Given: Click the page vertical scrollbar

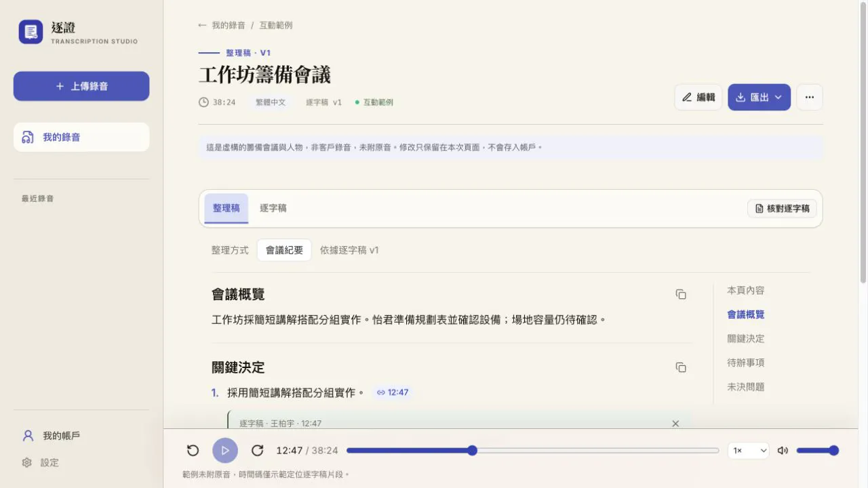Looking at the screenshot, I should (x=863, y=142).
